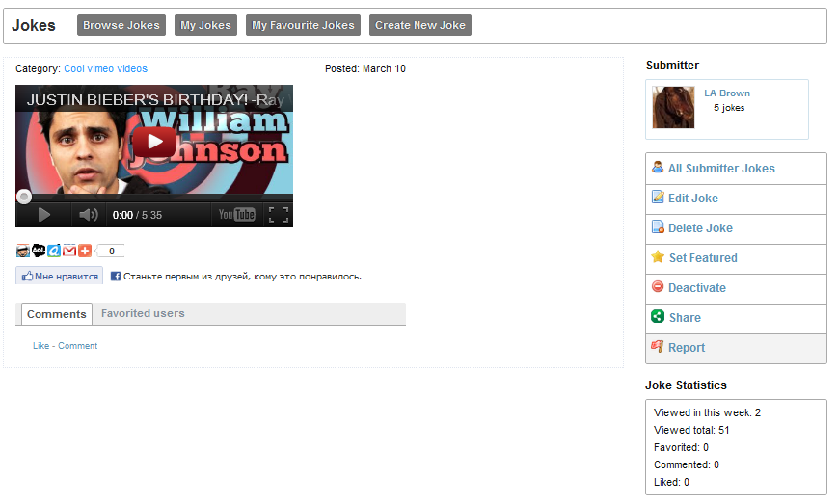The height and width of the screenshot is (504, 837).
Task: Click the submitter's avatar thumbnail
Action: pyautogui.click(x=673, y=107)
